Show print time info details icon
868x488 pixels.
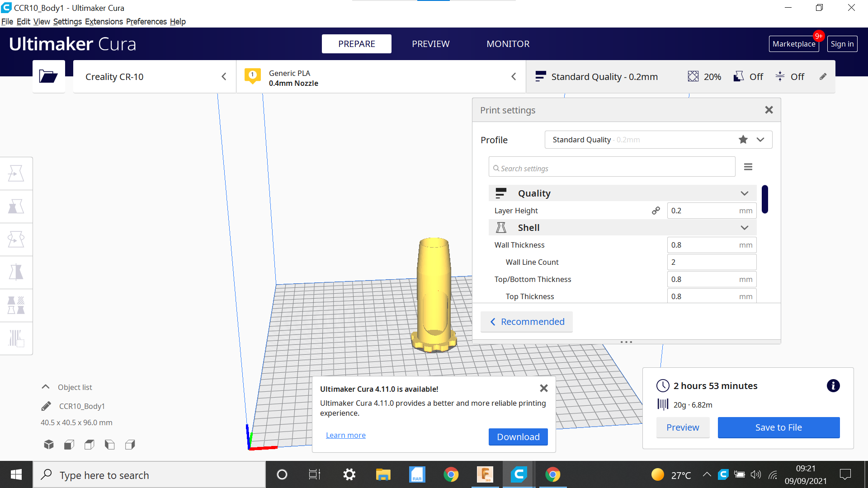click(x=833, y=385)
